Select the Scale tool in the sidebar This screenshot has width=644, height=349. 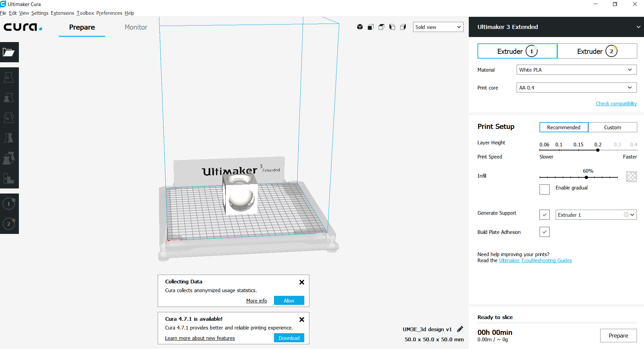(x=9, y=98)
